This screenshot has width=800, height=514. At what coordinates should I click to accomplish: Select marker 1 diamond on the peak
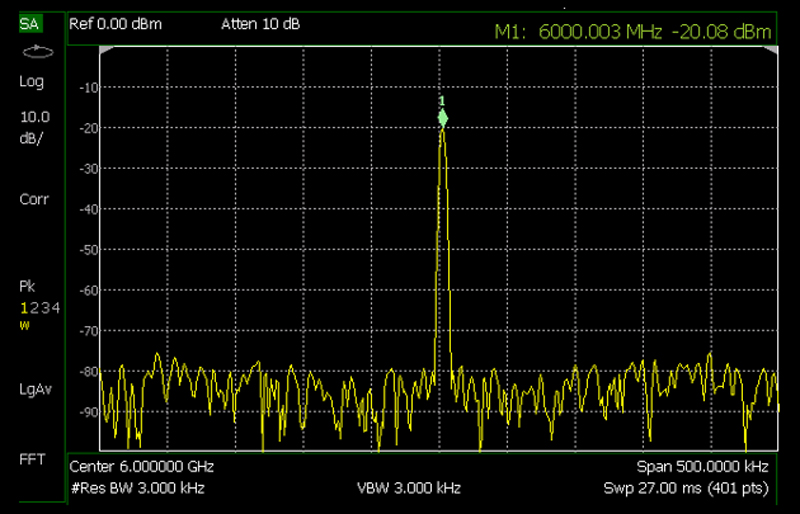(x=443, y=118)
